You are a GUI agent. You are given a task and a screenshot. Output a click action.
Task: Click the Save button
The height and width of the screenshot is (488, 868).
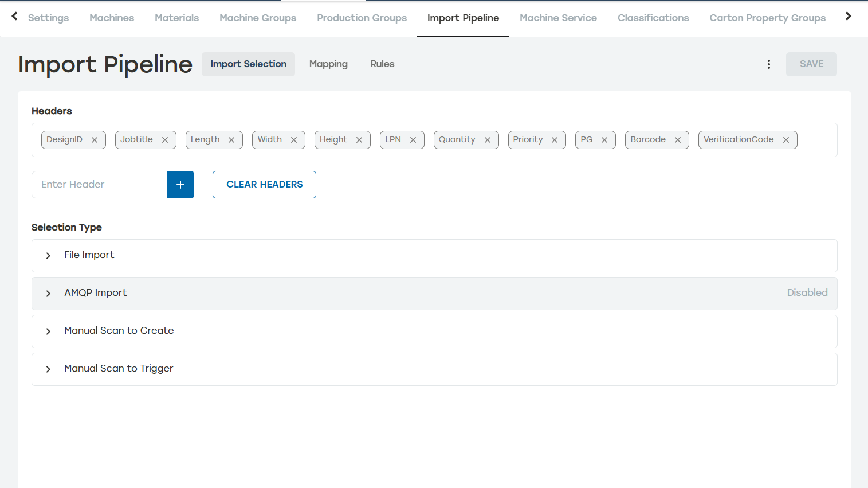click(x=811, y=64)
